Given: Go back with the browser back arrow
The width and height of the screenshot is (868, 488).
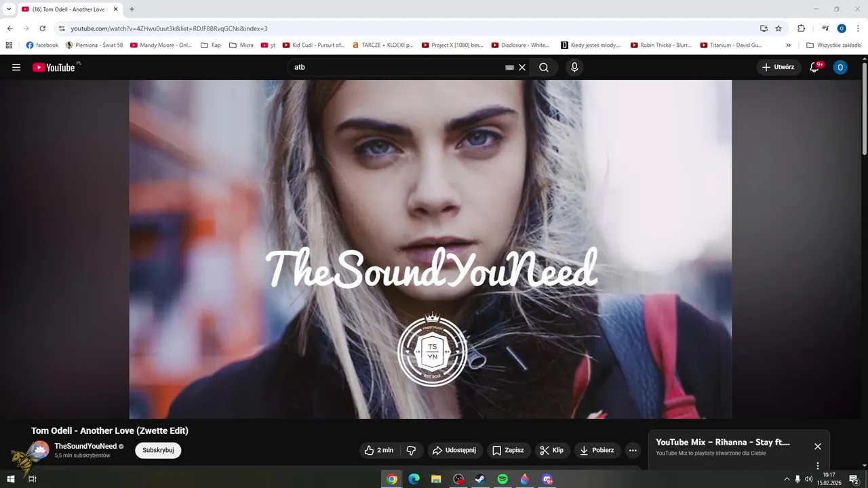Looking at the screenshot, I should (9, 28).
